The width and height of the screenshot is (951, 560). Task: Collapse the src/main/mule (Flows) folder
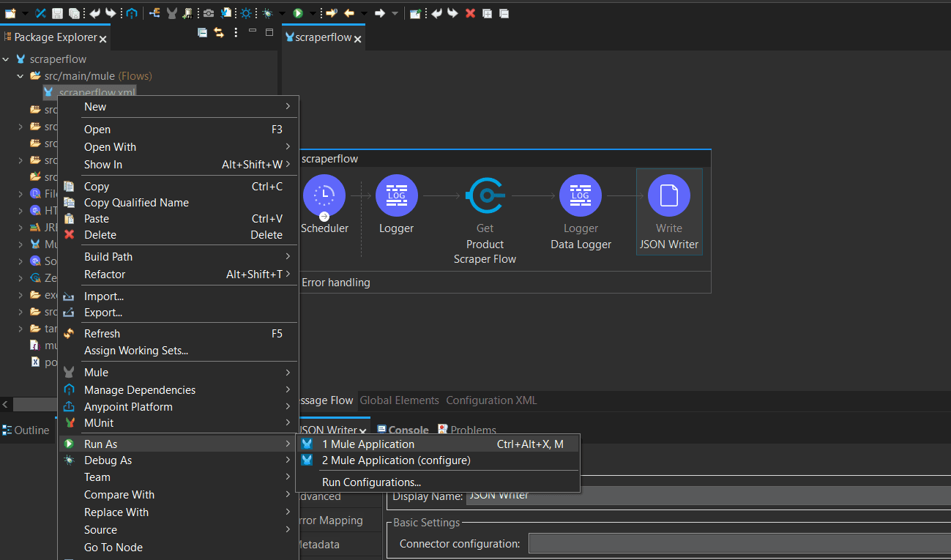click(20, 76)
